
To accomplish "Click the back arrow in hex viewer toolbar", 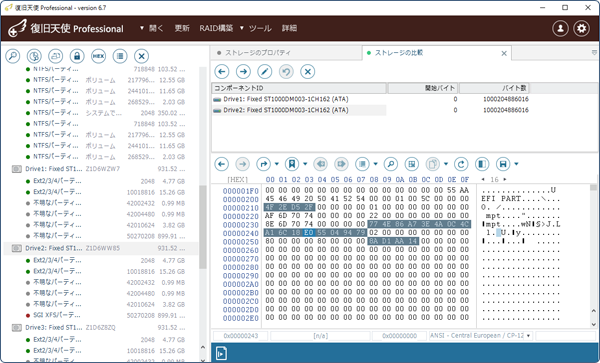I will pyautogui.click(x=222, y=164).
